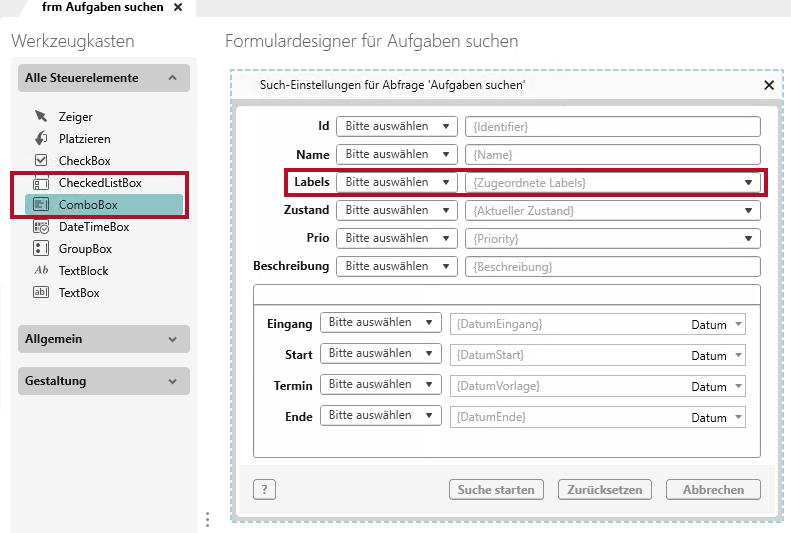Click the Beschreibung input field
Image resolution: width=791 pixels, height=533 pixels.
[612, 267]
